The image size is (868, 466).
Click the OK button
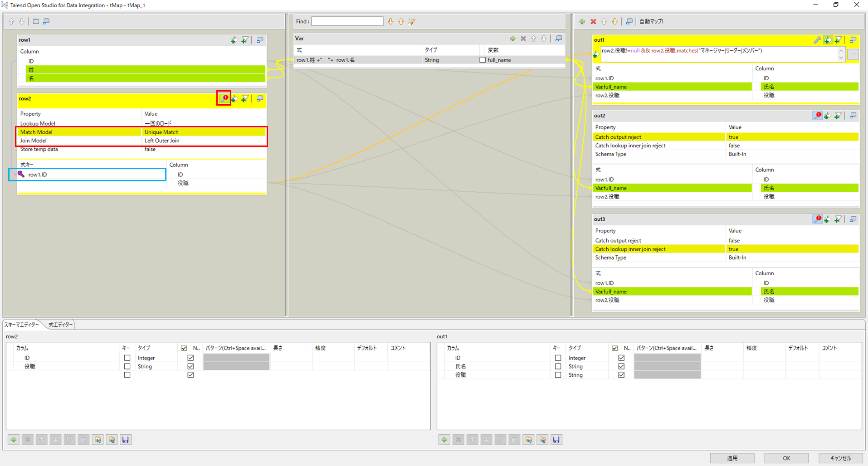786,458
